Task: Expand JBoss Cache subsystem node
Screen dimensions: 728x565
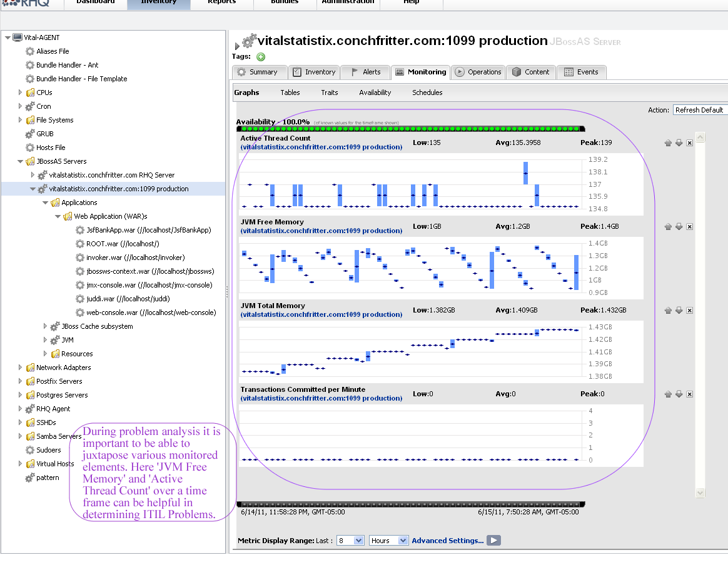Action: pyautogui.click(x=45, y=326)
